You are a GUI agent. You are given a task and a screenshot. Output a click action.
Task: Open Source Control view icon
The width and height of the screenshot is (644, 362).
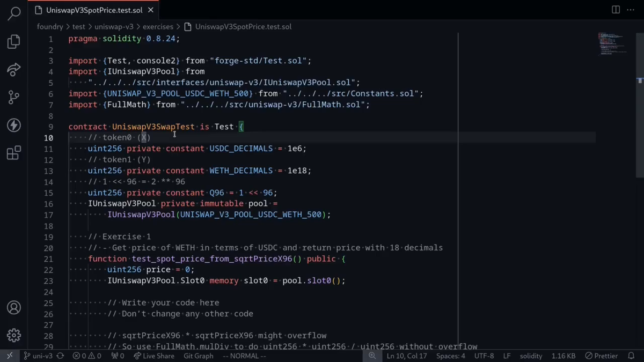[14, 97]
